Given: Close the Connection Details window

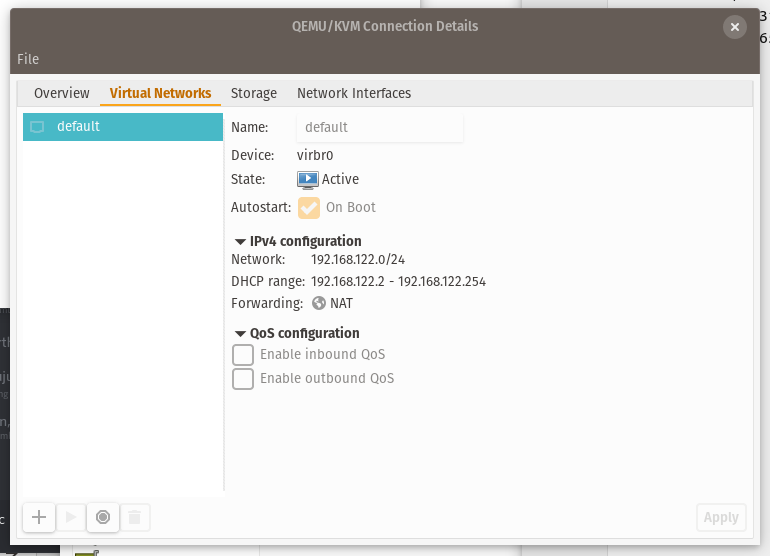Looking at the screenshot, I should coord(735,27).
